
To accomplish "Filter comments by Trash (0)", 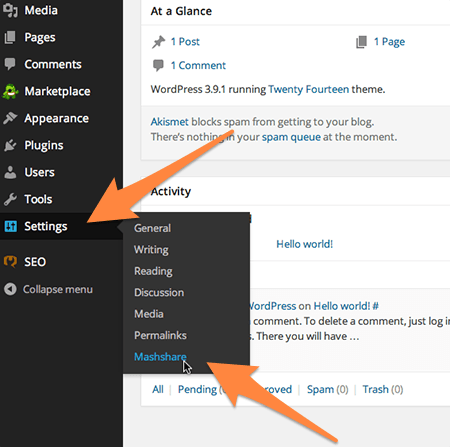I will pos(383,389).
